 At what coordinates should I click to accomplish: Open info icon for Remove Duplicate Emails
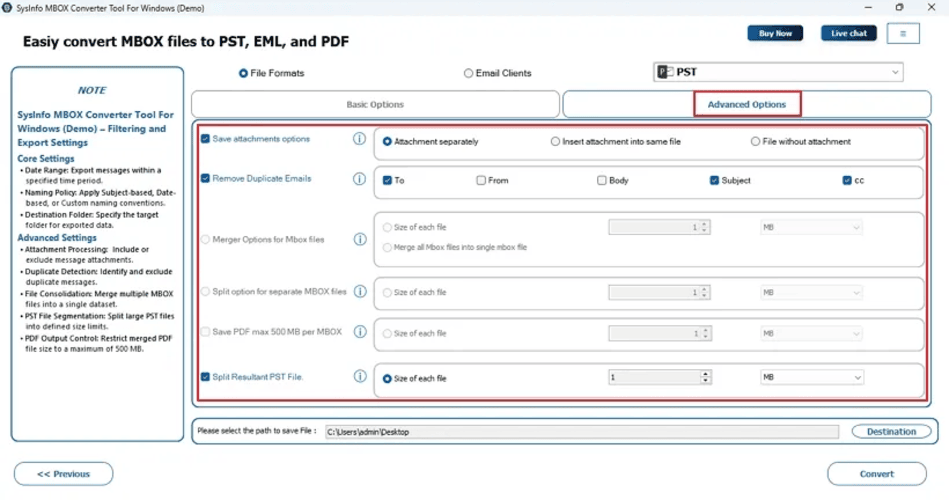tap(360, 179)
